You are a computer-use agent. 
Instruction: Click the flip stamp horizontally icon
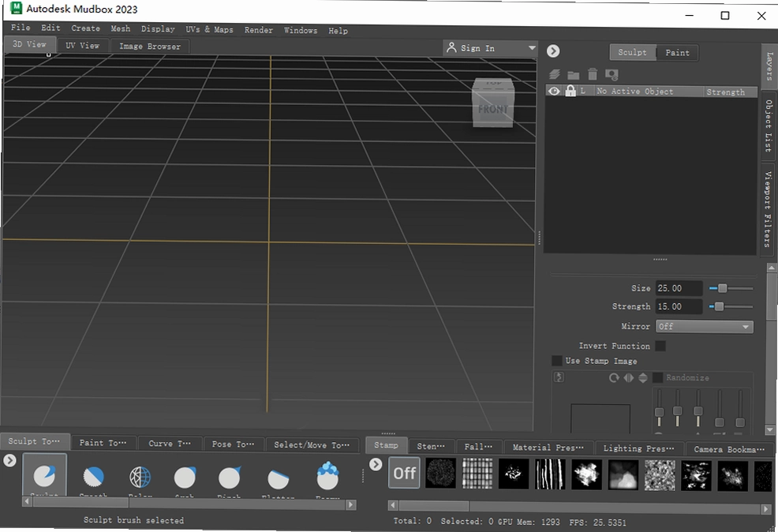[629, 377]
